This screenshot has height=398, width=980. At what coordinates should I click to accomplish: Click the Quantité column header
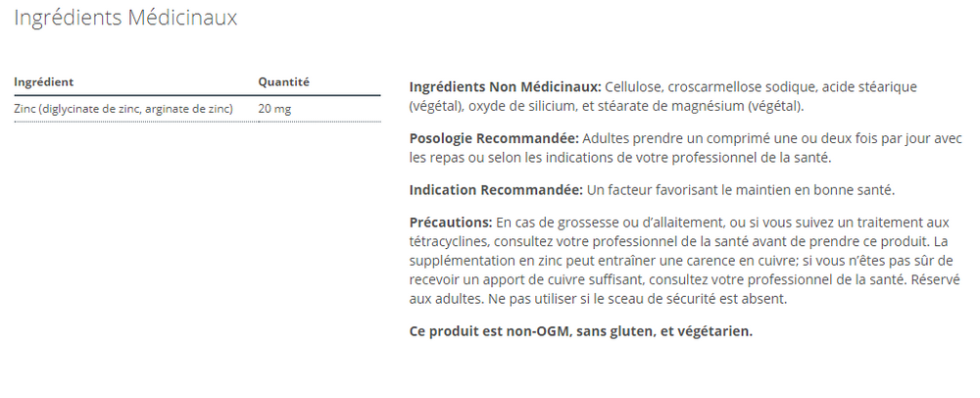pos(283,82)
